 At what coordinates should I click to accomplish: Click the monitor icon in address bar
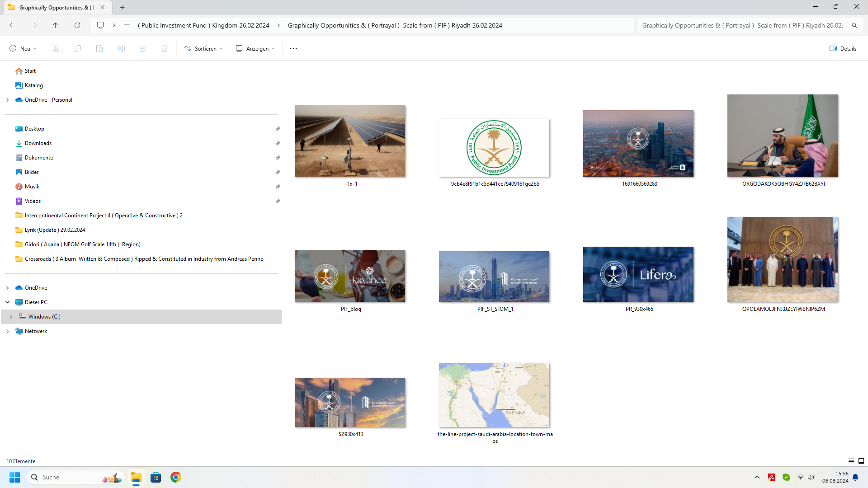pyautogui.click(x=100, y=25)
